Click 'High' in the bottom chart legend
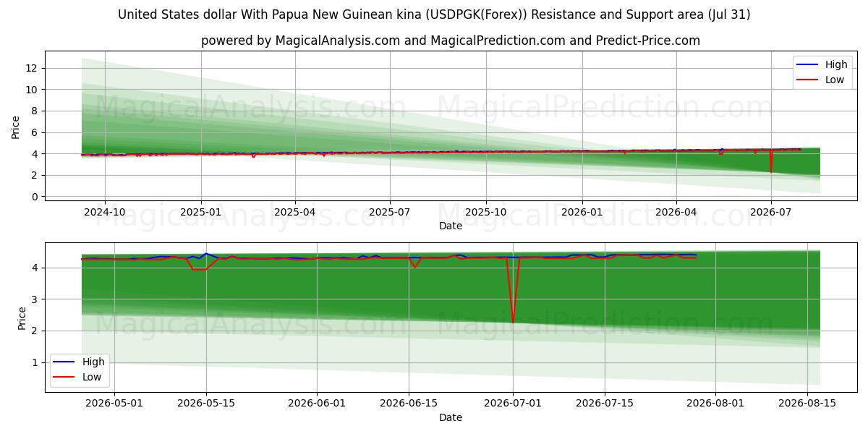Image resolution: width=868 pixels, height=434 pixels. coord(93,362)
